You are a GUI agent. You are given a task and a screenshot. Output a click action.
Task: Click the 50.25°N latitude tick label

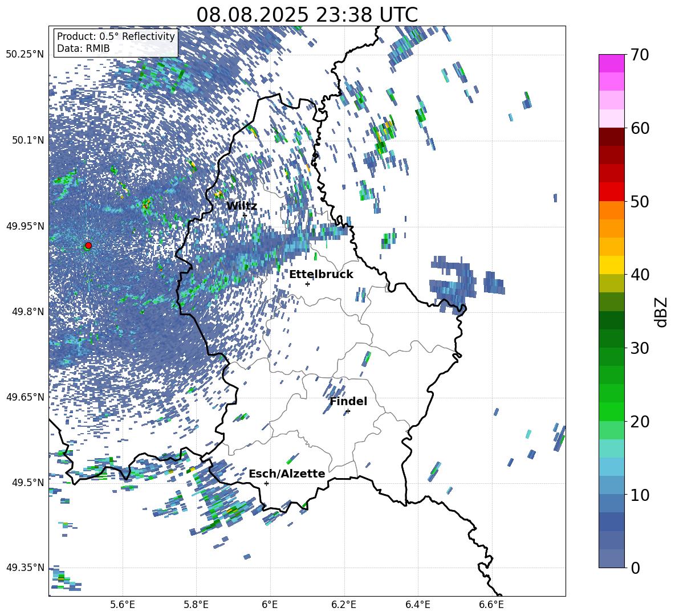click(x=25, y=55)
